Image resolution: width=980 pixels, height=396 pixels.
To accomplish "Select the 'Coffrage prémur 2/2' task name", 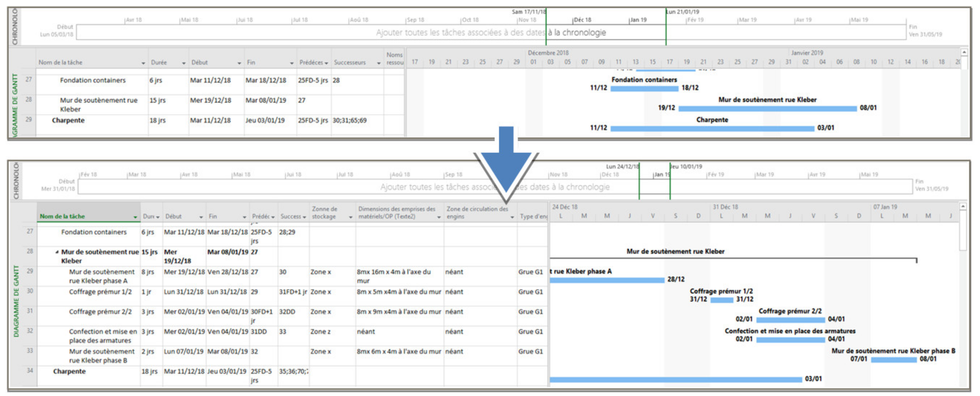I will coord(100,312).
